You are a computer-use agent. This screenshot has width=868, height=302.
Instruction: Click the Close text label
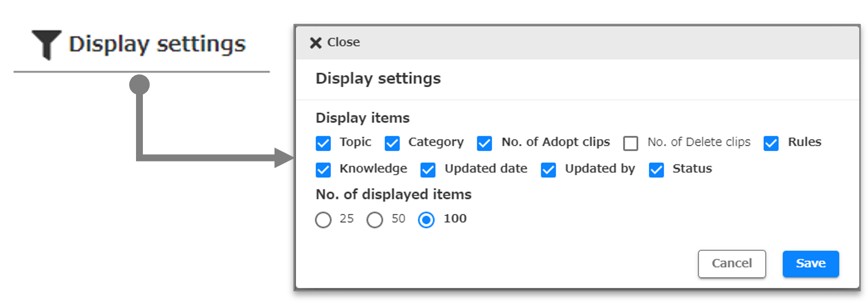click(x=343, y=43)
